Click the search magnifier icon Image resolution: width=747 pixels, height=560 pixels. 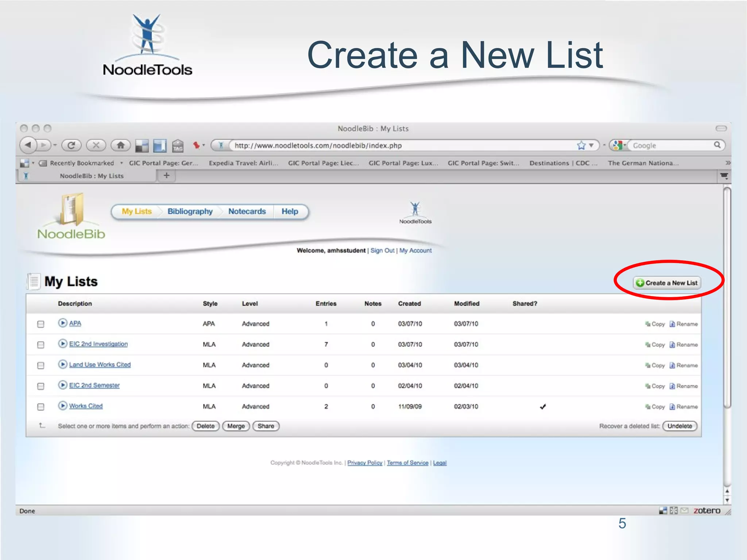pos(717,145)
